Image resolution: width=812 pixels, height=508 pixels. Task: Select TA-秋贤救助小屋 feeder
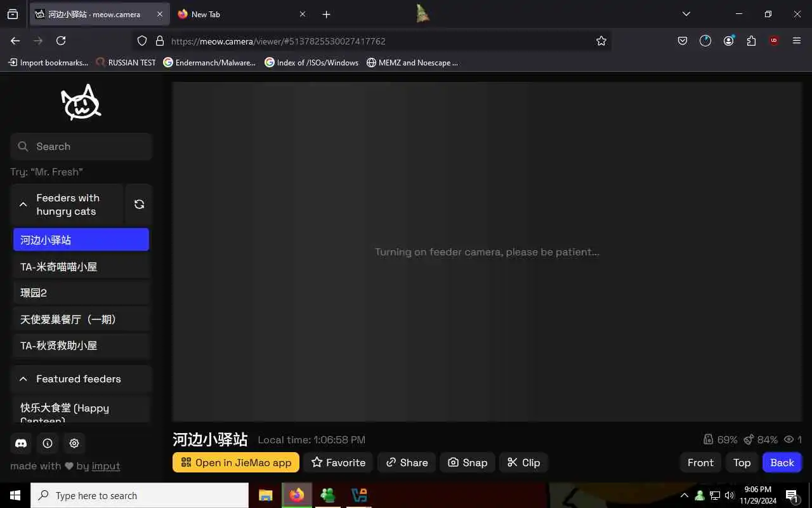click(81, 345)
